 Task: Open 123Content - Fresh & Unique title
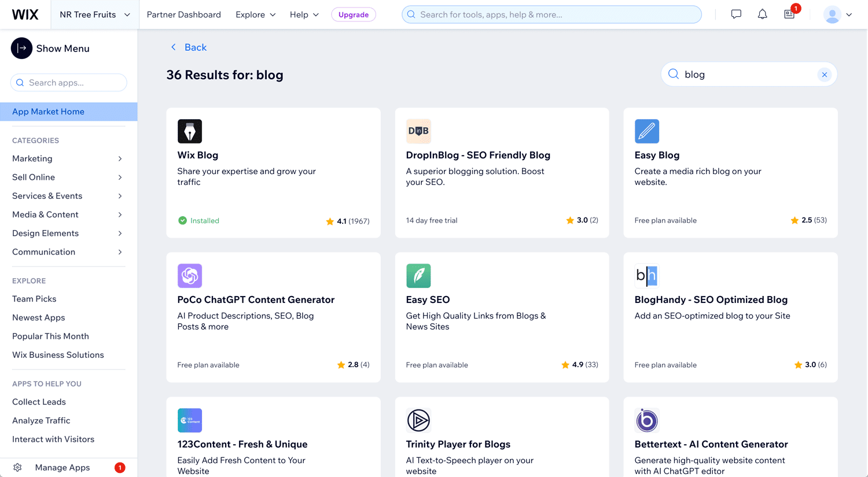[242, 444]
